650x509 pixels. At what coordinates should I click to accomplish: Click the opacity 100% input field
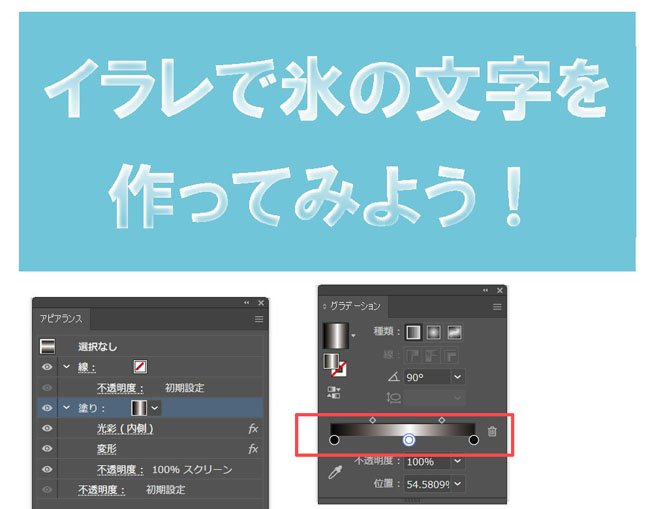point(427,461)
